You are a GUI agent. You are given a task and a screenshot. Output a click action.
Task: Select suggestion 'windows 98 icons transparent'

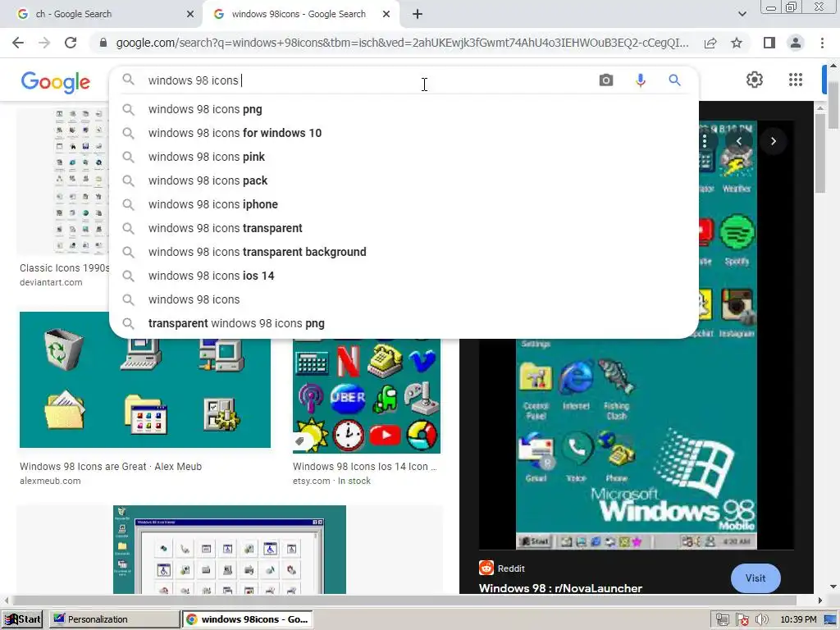coord(404,228)
